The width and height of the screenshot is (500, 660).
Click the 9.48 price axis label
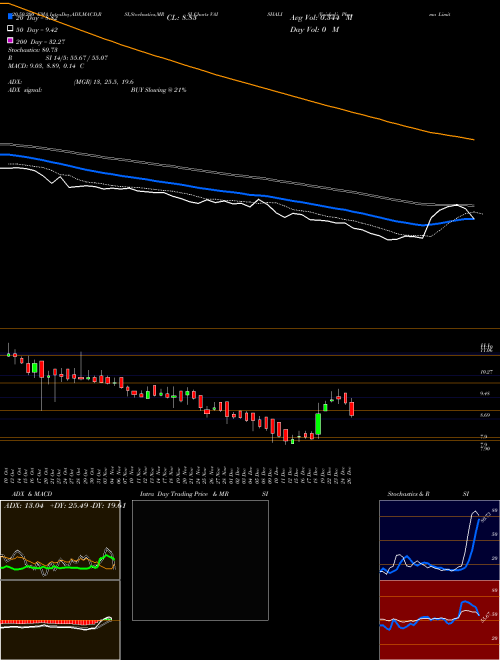click(485, 394)
